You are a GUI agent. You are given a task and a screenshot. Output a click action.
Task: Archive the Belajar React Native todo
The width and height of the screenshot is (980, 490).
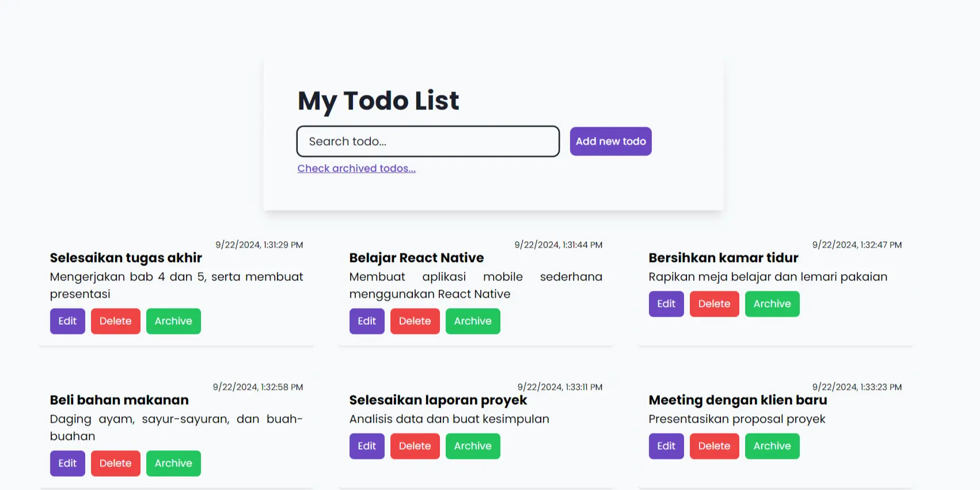473,321
